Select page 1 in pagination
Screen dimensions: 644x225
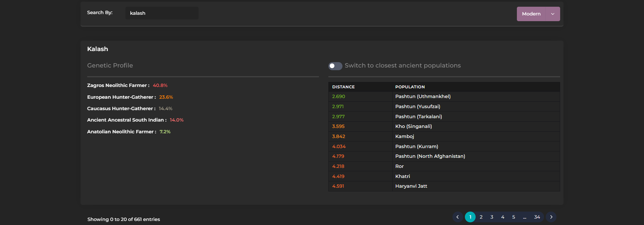(470, 217)
